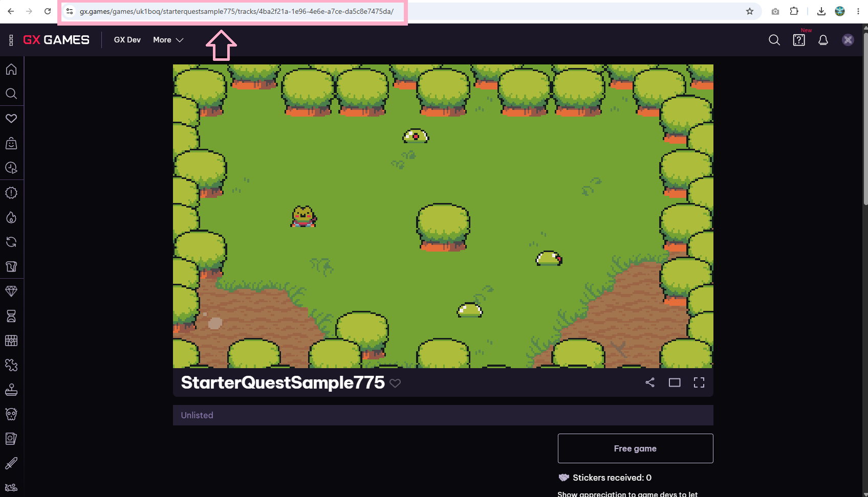Image resolution: width=868 pixels, height=497 pixels.
Task: Open the help question mark icon marked New
Action: 799,40
